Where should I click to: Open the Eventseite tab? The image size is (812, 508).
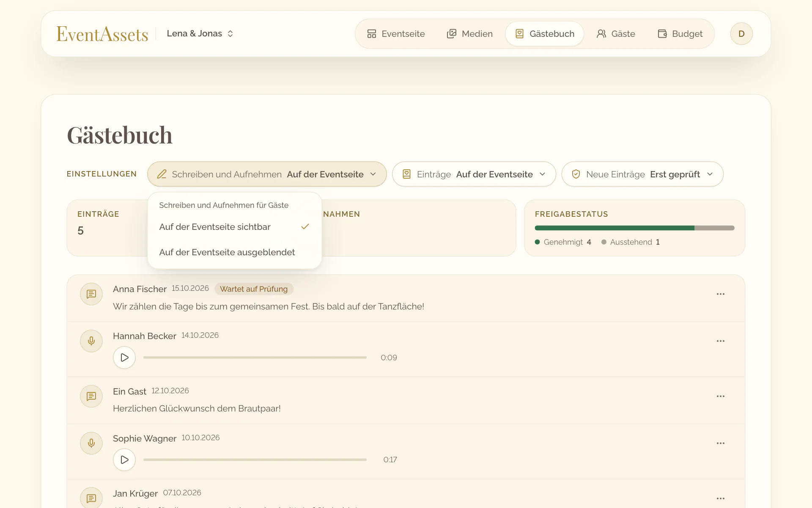[396, 34]
